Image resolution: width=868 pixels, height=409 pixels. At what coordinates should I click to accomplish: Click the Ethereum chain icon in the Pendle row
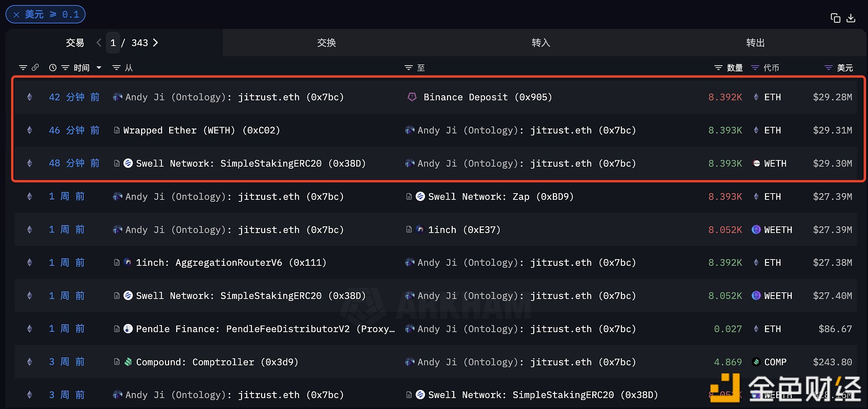click(30, 329)
